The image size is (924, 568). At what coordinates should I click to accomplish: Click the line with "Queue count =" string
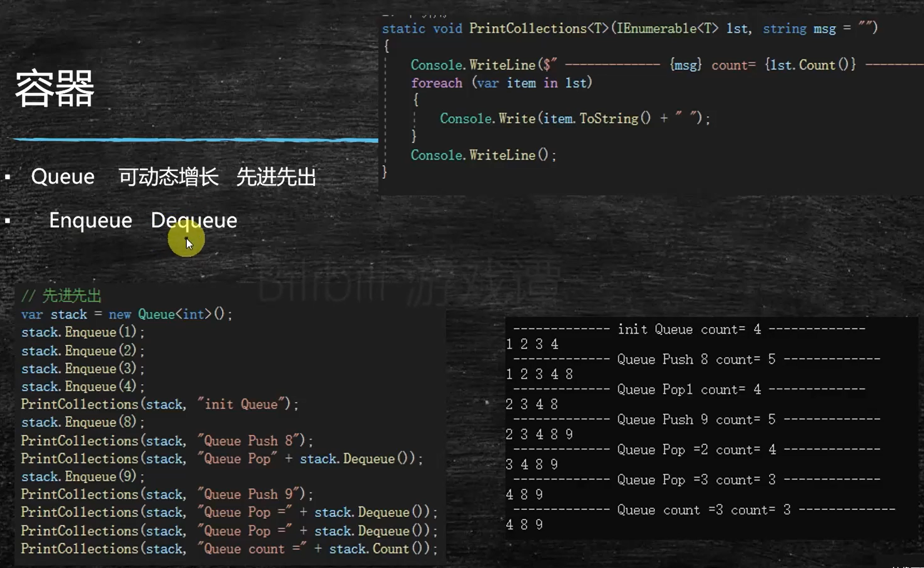tap(229, 549)
